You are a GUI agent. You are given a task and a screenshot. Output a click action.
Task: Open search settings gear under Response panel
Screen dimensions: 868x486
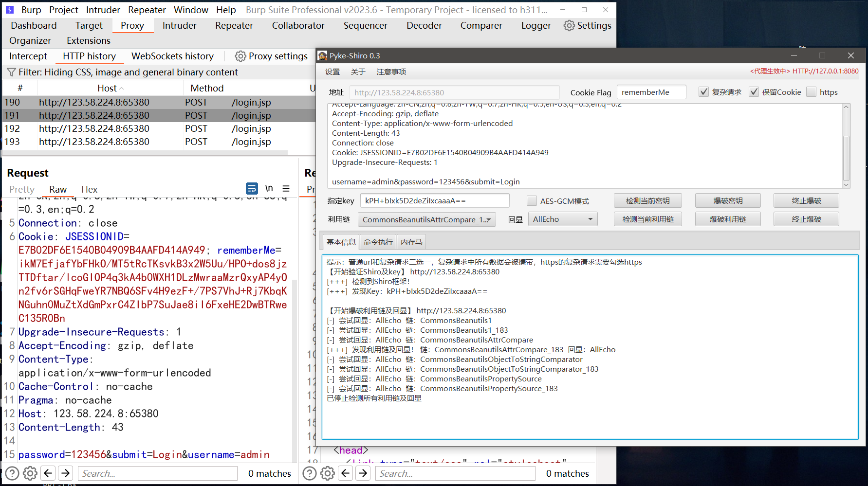[328, 473]
